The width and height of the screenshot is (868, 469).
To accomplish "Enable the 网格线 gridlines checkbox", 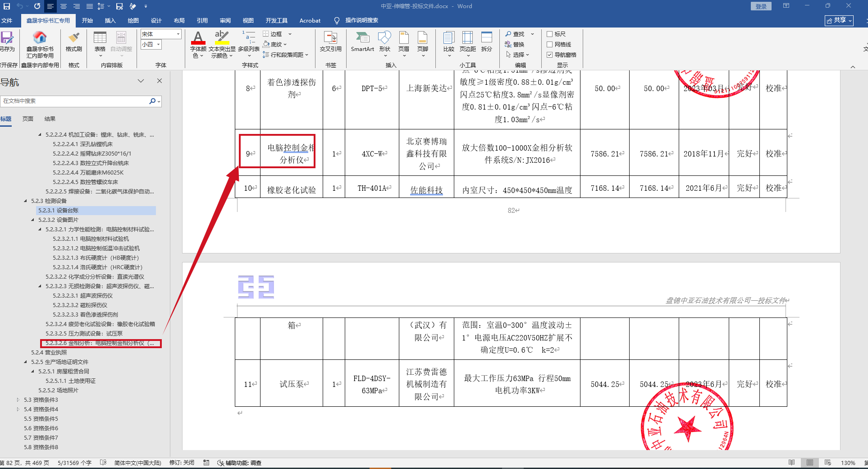I will click(550, 44).
